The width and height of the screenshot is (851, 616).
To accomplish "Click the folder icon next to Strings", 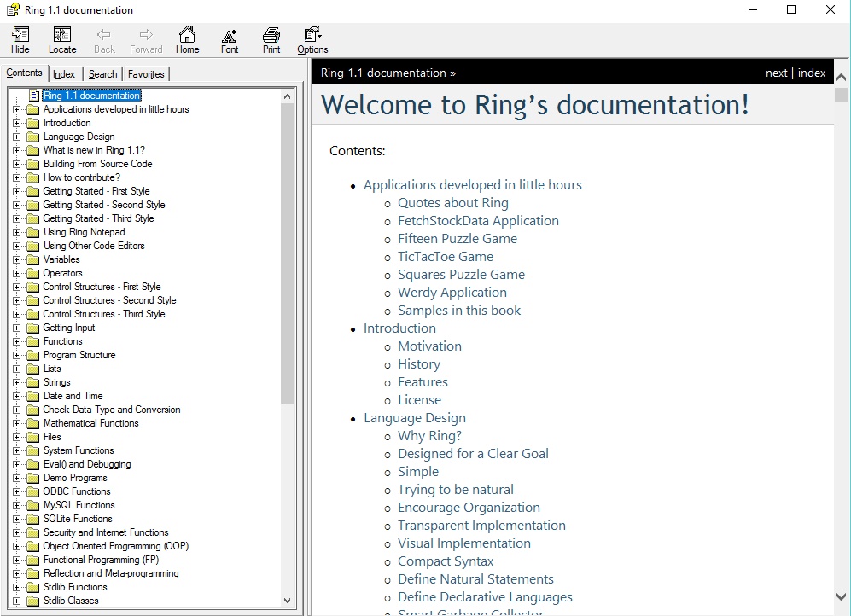I will tap(33, 382).
